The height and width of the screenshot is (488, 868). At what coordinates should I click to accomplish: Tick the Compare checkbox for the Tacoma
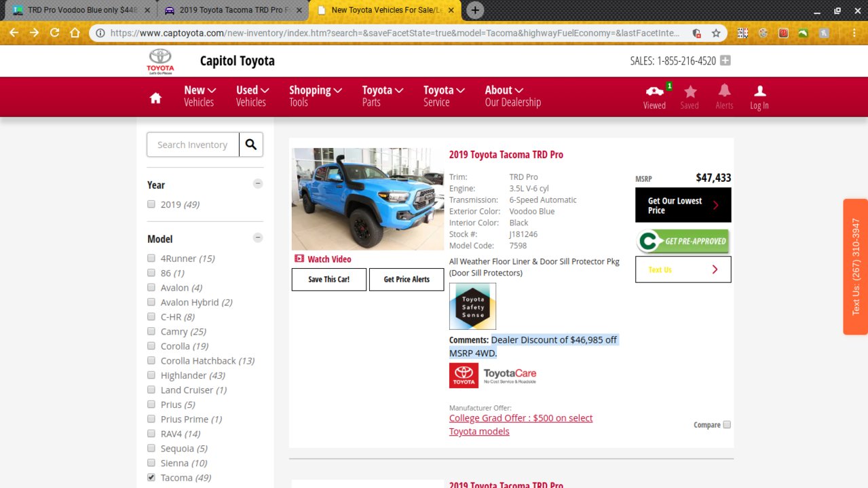[727, 425]
